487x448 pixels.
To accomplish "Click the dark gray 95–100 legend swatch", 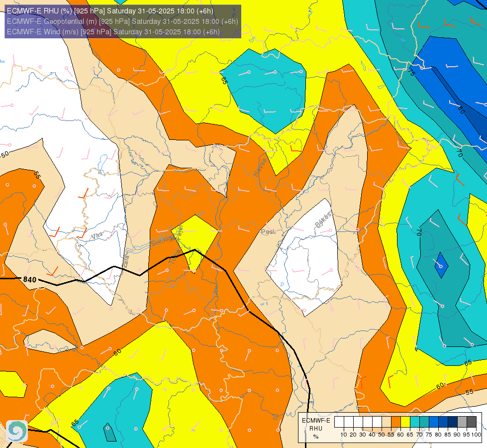I will [x=472, y=422].
